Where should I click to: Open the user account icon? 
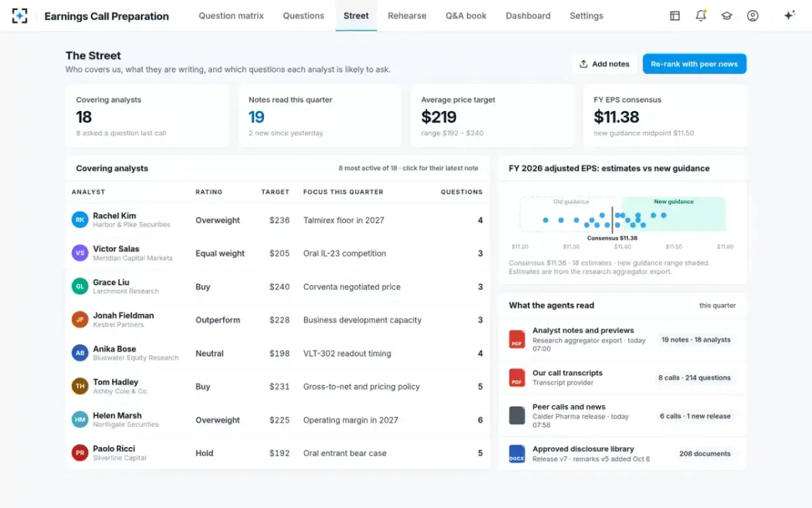[x=752, y=16]
